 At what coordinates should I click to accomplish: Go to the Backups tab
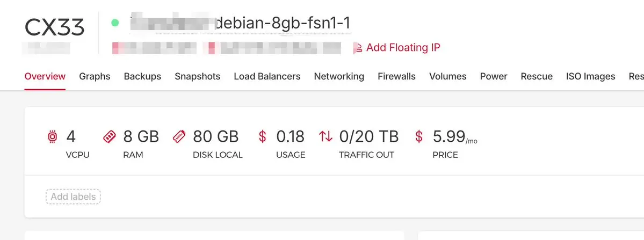point(142,76)
